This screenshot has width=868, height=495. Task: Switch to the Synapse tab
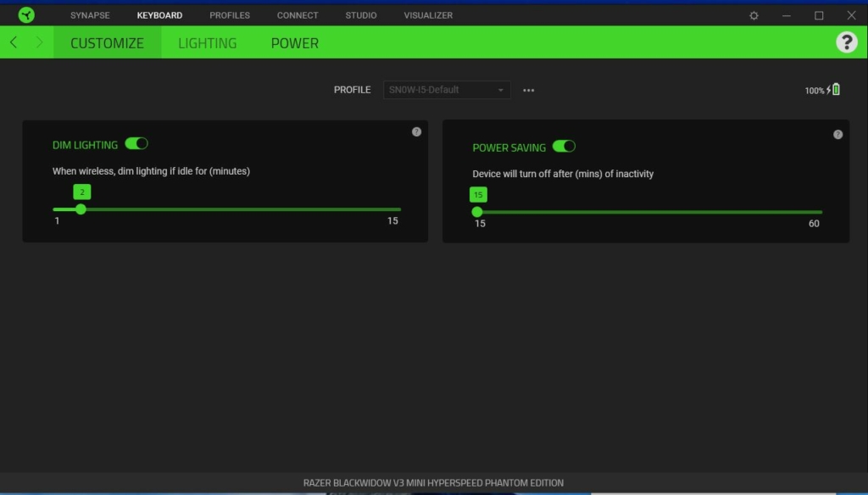(90, 15)
